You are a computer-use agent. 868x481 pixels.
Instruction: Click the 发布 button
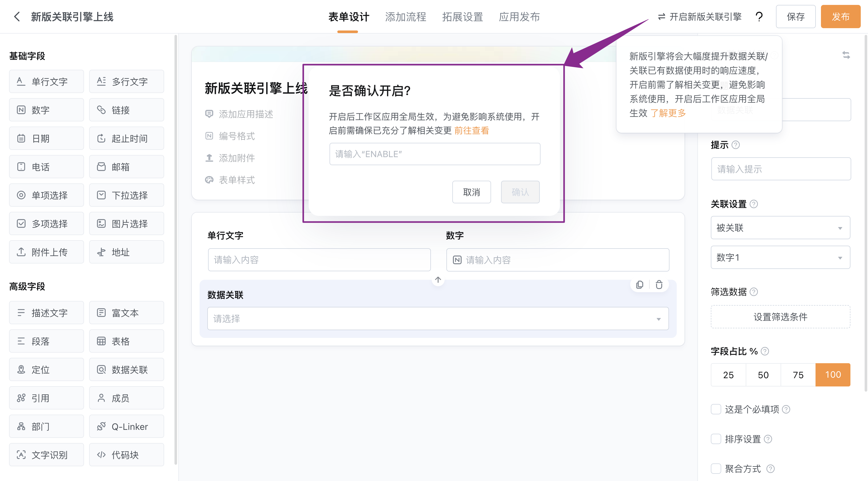coord(840,17)
